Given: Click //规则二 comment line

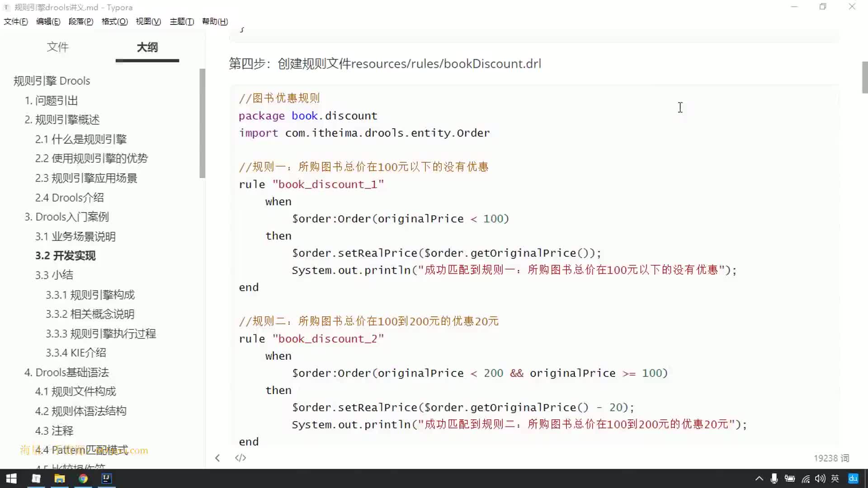Looking at the screenshot, I should pos(369,321).
